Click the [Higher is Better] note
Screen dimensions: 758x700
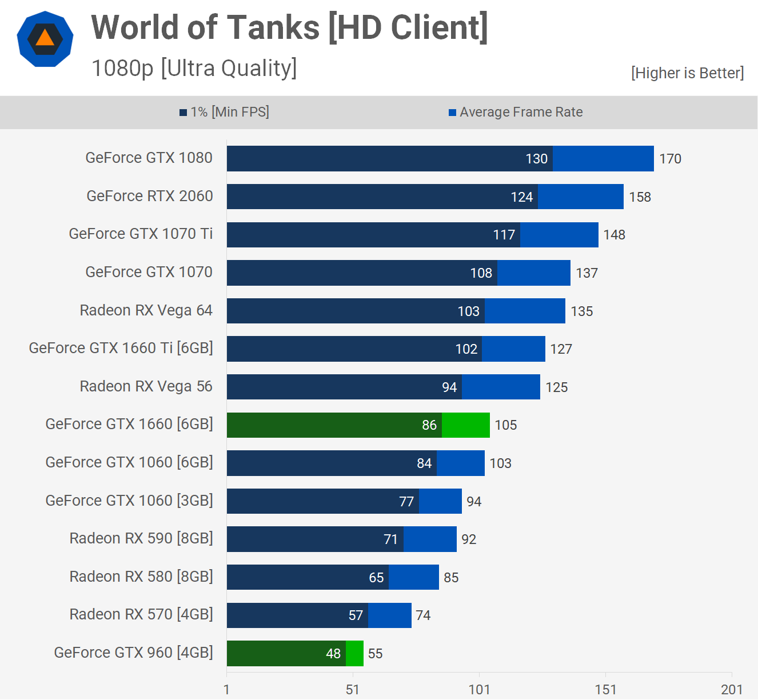pyautogui.click(x=687, y=73)
